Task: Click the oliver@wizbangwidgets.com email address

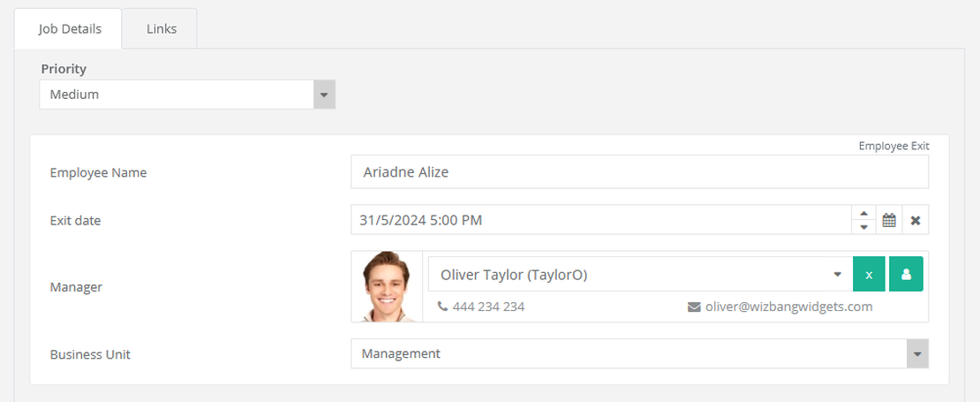Action: pos(788,307)
